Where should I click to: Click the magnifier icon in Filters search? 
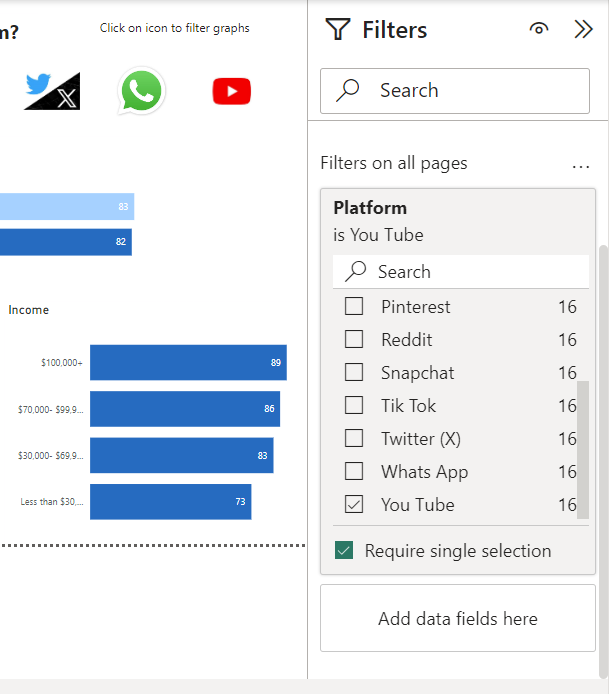[349, 91]
